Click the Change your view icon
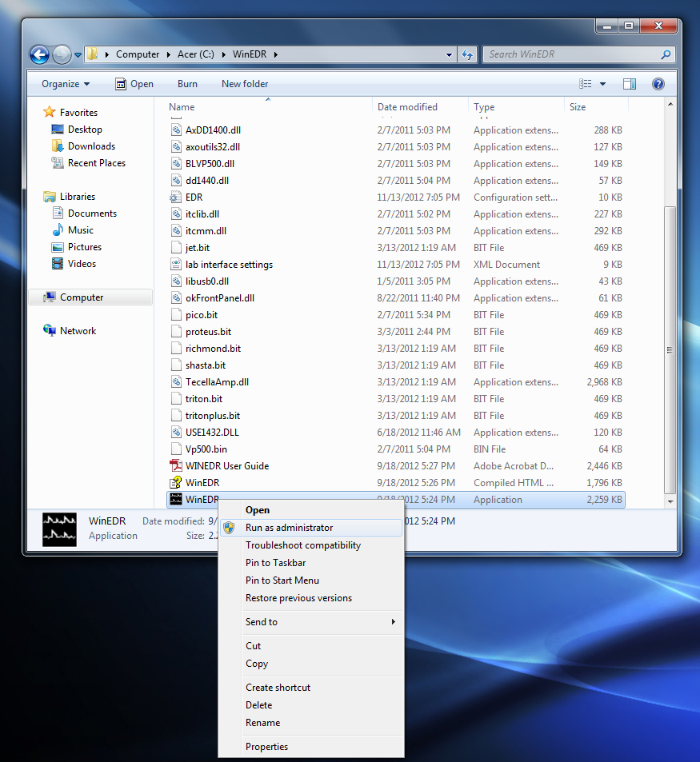The image size is (700, 762). (586, 84)
